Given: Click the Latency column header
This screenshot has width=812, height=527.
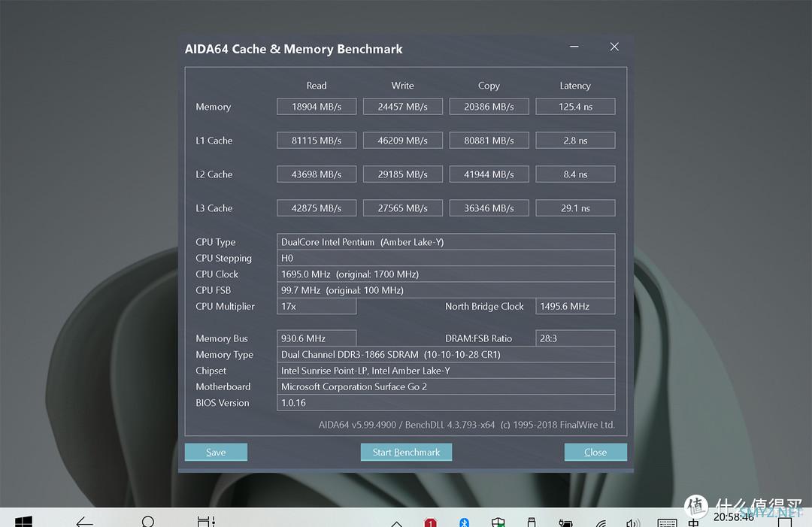Looking at the screenshot, I should pyautogui.click(x=575, y=86).
